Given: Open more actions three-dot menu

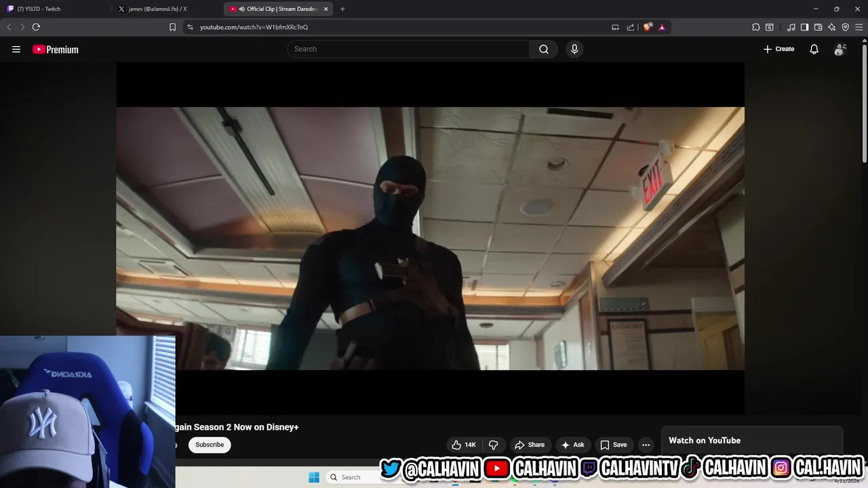Looking at the screenshot, I should [646, 445].
